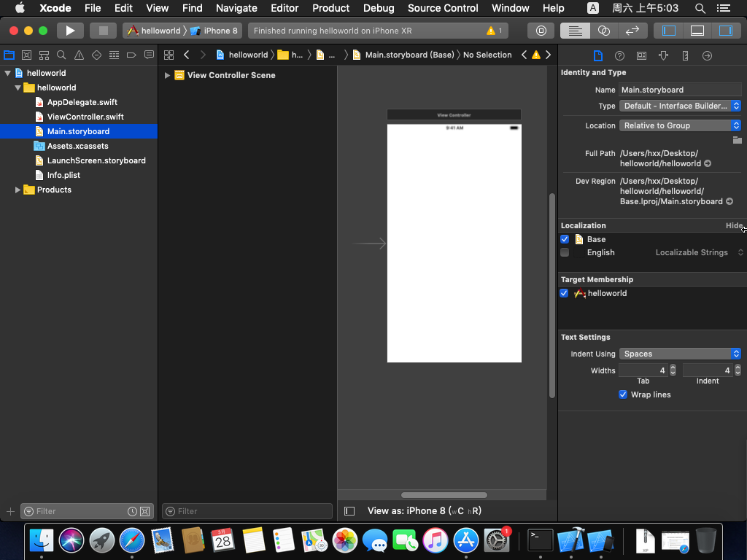Toggle the document outline button

click(349, 511)
